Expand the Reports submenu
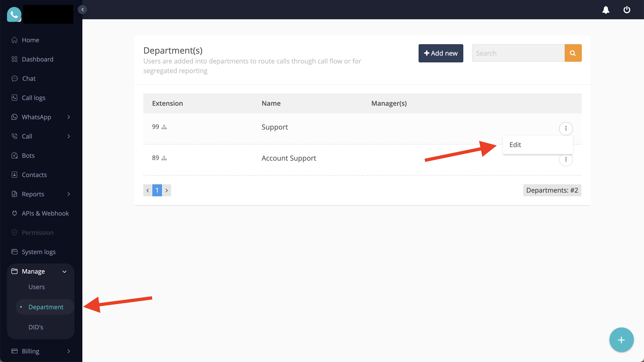Image resolution: width=644 pixels, height=362 pixels. 69,194
